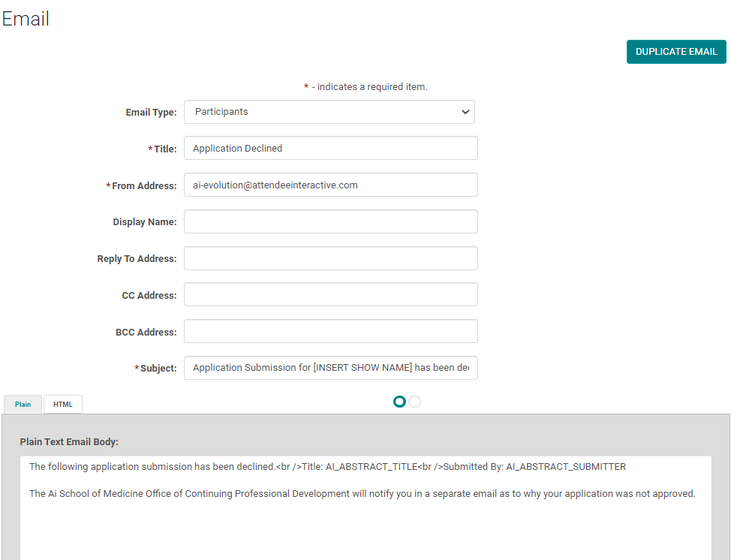Screen dimensions: 731x560
Task: Select the teal highlighted circle indicator
Action: (x=399, y=402)
